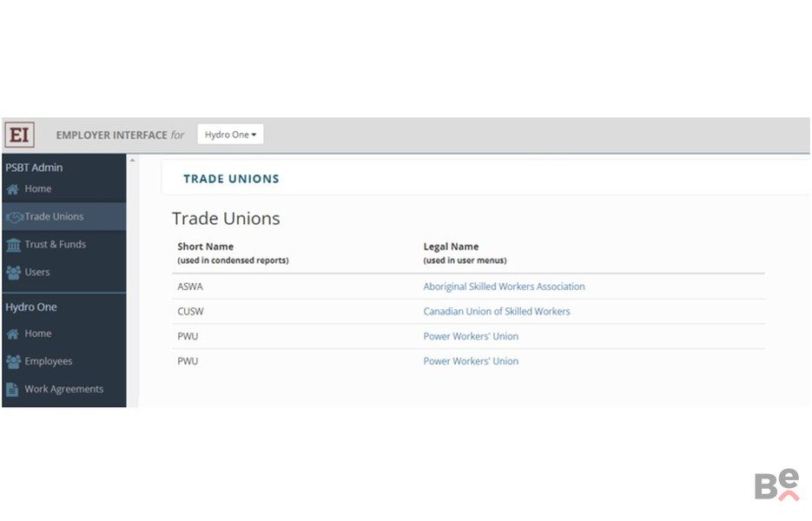The height and width of the screenshot is (521, 812).
Task: Click the CUSW short name cell
Action: tap(190, 311)
